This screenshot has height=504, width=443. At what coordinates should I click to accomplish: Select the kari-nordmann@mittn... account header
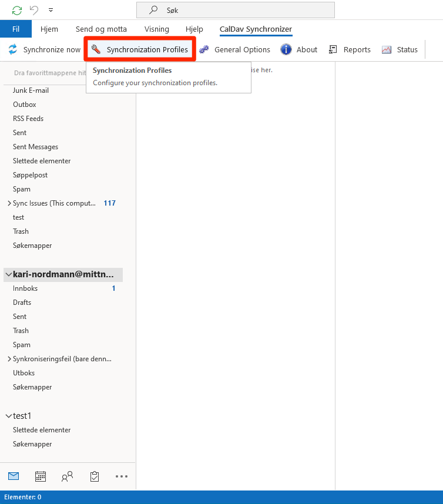pos(63,274)
